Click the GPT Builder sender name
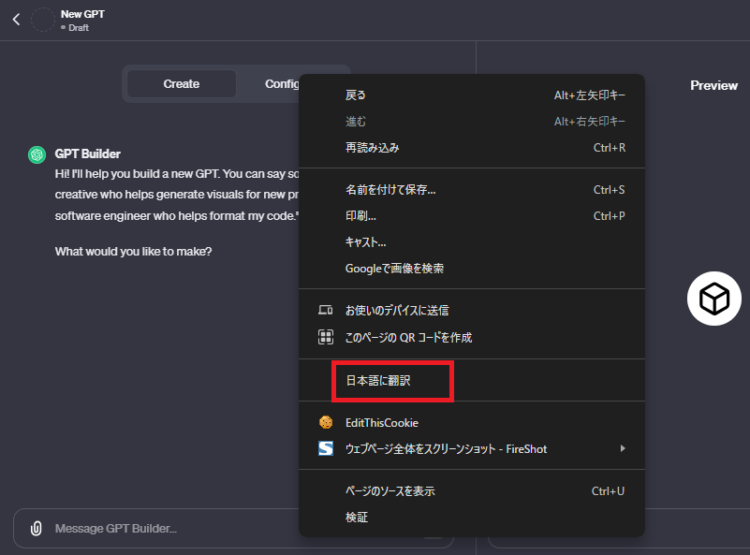Viewport: 750px width, 555px height. pos(88,154)
